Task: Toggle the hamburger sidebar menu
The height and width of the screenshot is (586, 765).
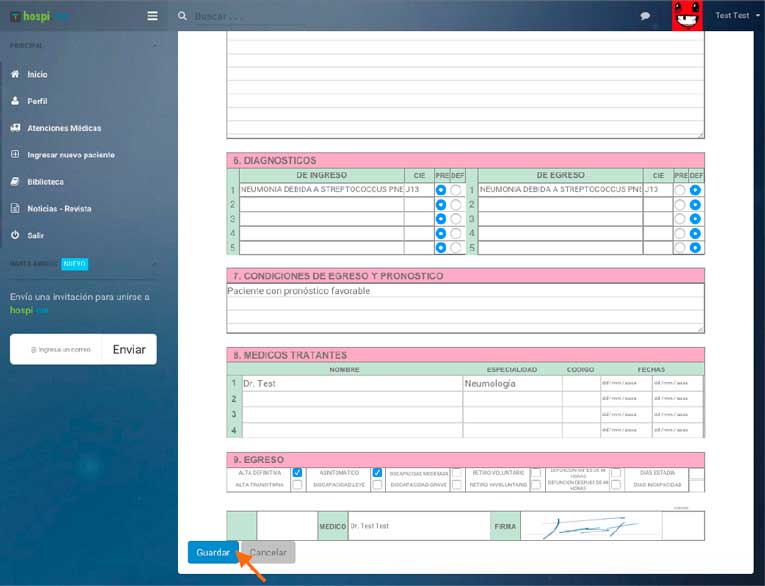Action: (152, 16)
